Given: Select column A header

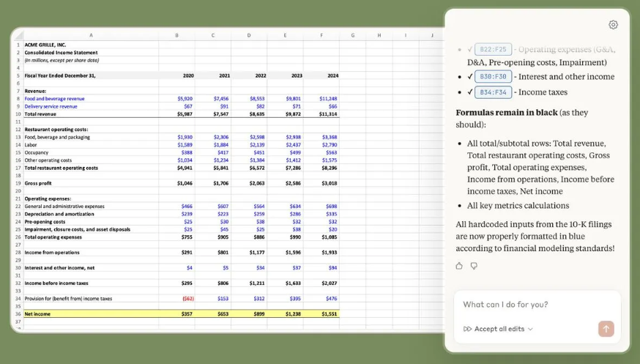Looking at the screenshot, I should pos(91,35).
